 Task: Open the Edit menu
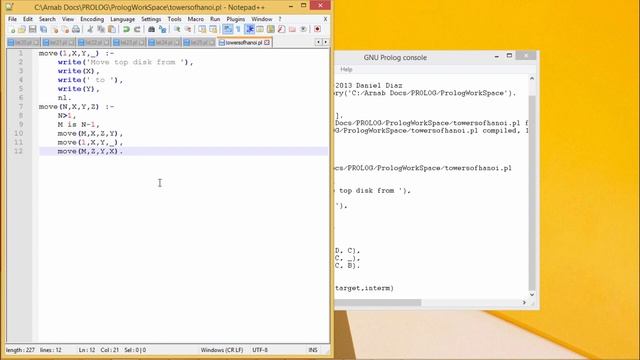coord(27,19)
